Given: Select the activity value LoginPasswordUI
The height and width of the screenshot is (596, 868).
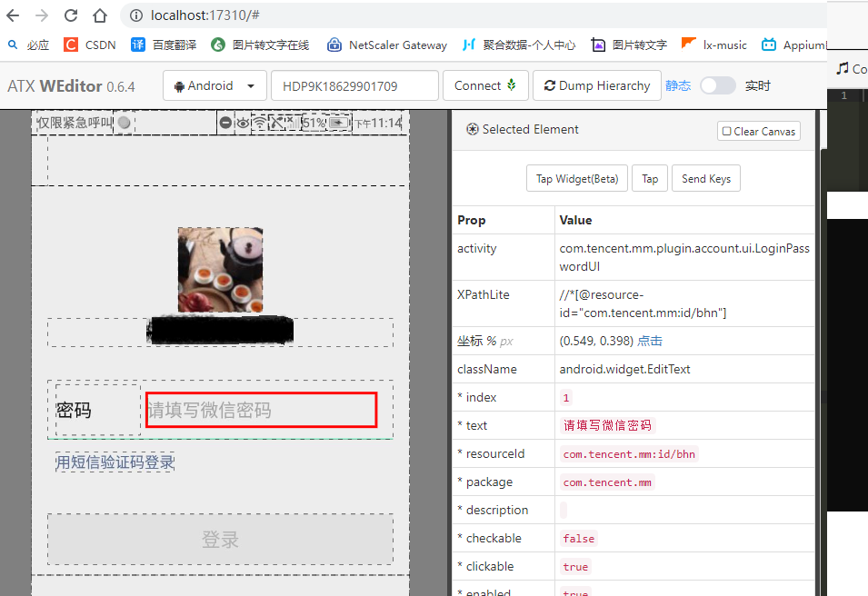Looking at the screenshot, I should (x=684, y=257).
